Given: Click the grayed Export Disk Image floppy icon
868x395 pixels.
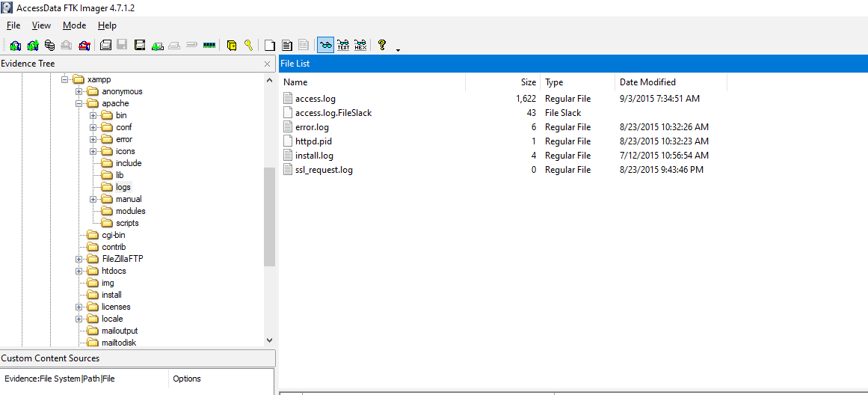Looking at the screenshot, I should (x=123, y=46).
